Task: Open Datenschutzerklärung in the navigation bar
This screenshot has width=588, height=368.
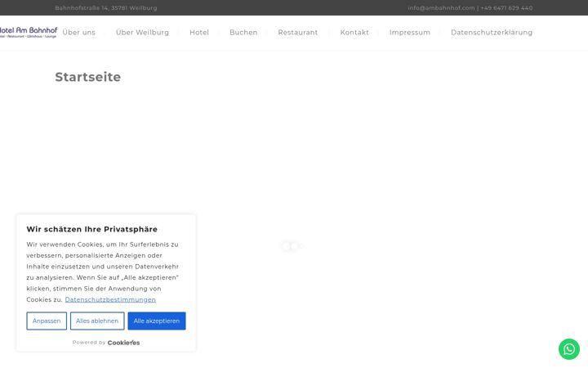Action: coord(492,33)
